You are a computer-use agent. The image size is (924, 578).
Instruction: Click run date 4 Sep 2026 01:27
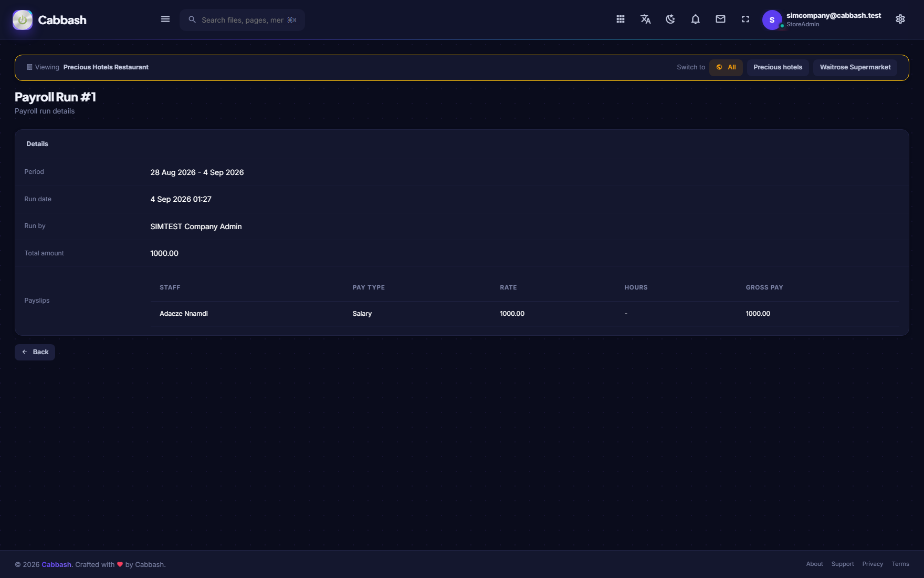coord(181,199)
